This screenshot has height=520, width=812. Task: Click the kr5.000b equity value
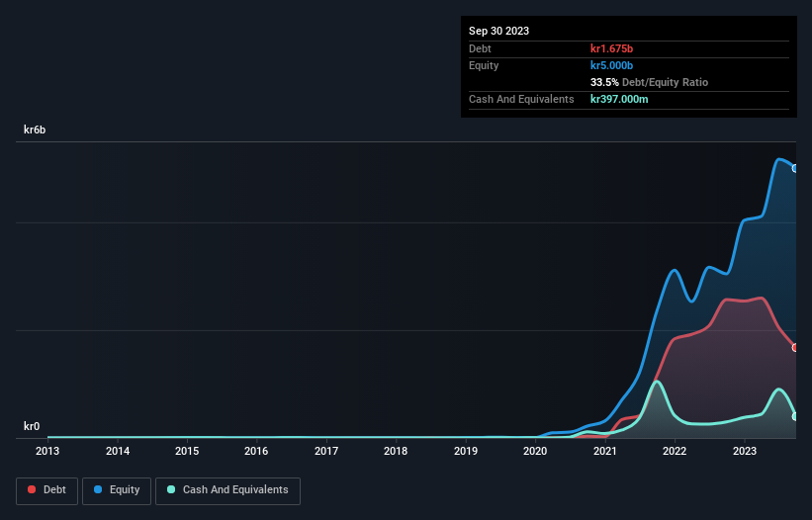coord(611,65)
